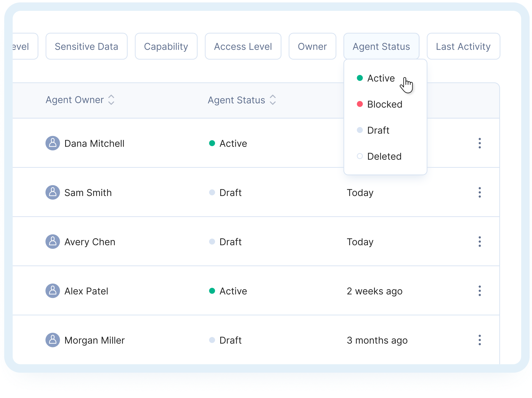This screenshot has height=398, width=532.
Task: Select the Avery Chen owner name
Action: (x=90, y=242)
